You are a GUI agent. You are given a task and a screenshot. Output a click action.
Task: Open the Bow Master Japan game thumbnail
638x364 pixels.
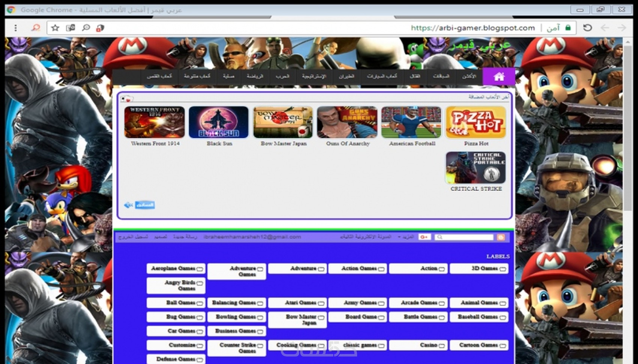point(283,122)
